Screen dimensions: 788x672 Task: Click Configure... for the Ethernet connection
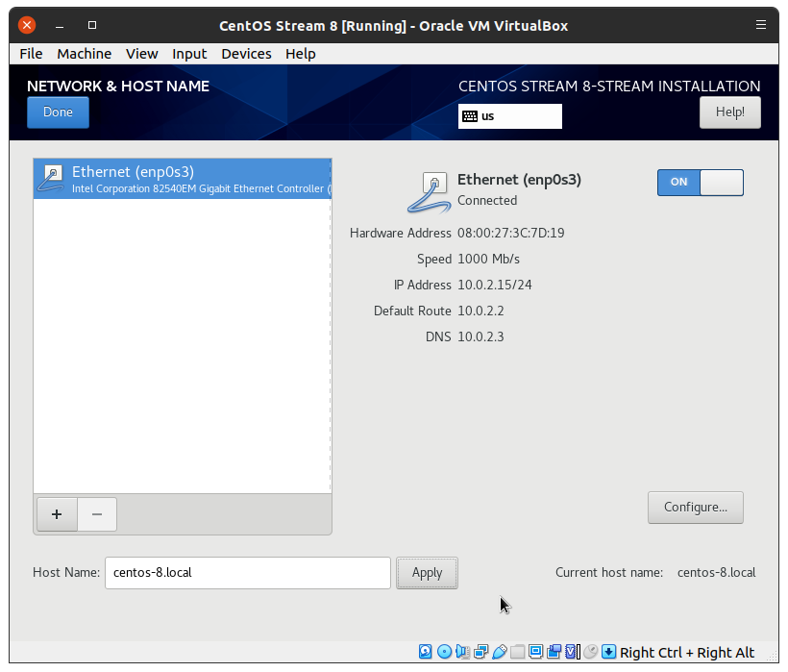pos(695,507)
